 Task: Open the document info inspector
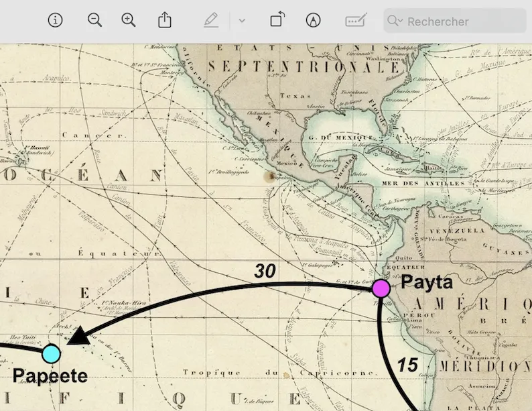[x=55, y=20]
